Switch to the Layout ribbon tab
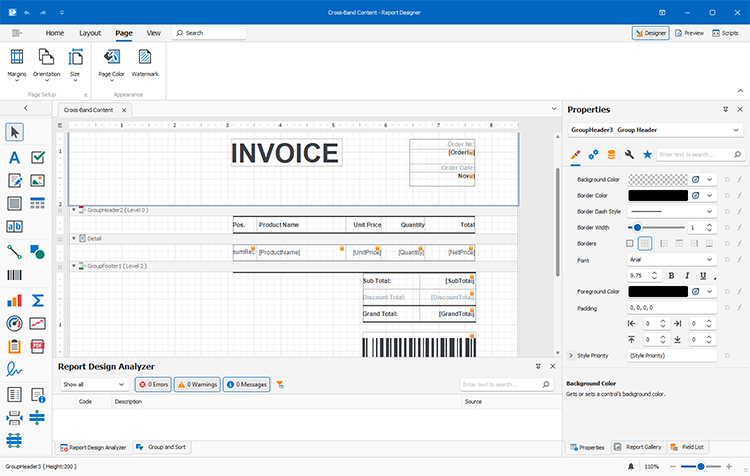 click(90, 33)
